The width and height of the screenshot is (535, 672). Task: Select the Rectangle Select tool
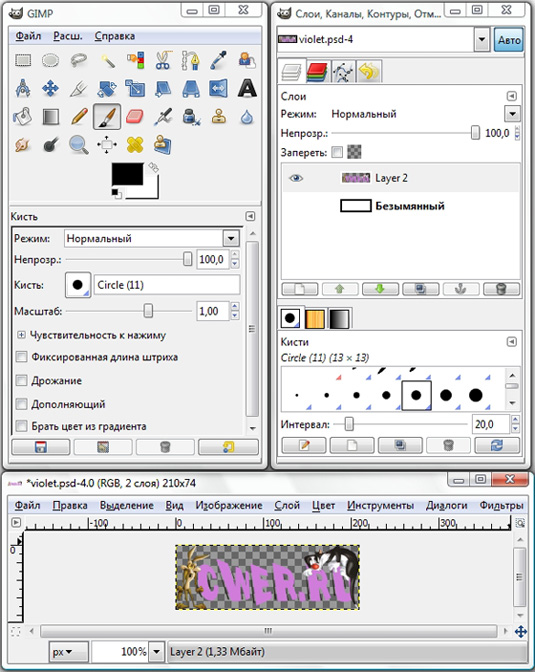[23, 60]
